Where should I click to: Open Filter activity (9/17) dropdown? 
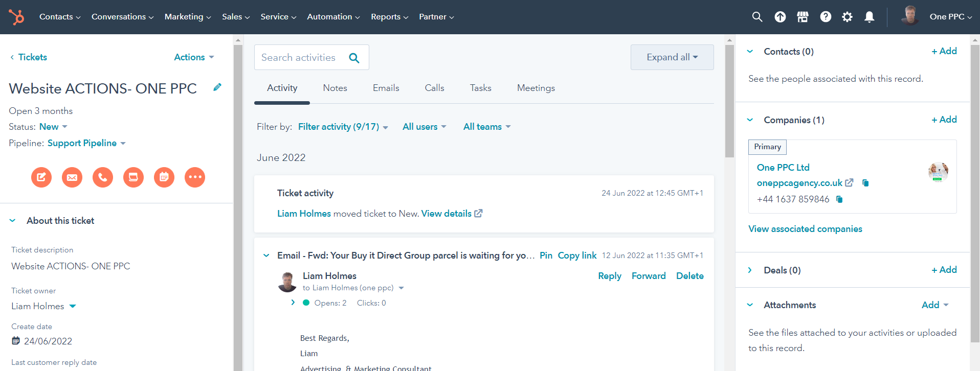pos(343,127)
